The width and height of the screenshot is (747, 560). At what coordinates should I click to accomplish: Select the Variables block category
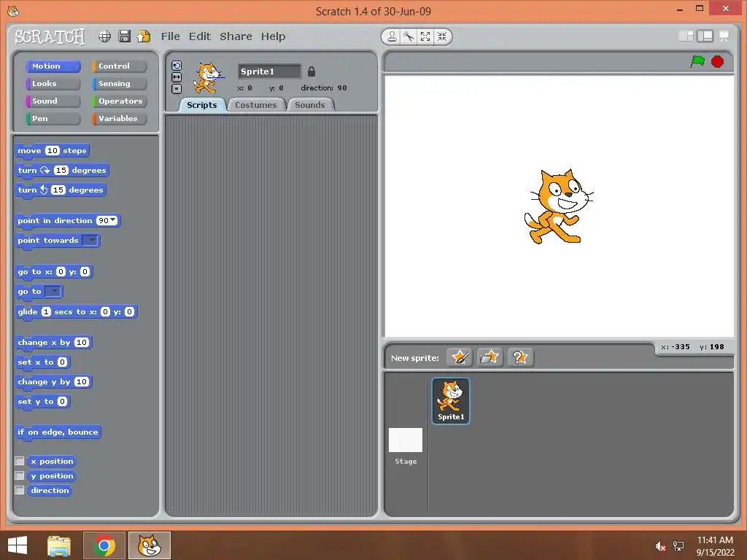point(120,119)
